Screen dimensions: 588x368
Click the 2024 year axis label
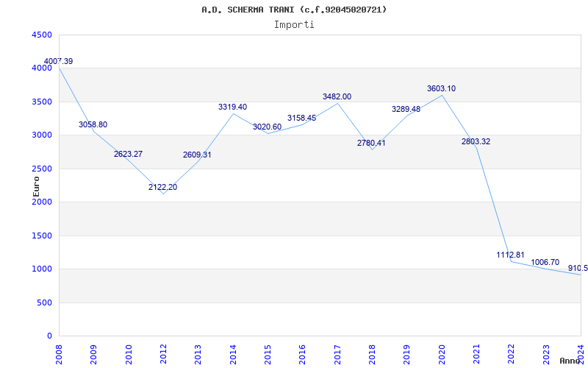click(x=581, y=354)
